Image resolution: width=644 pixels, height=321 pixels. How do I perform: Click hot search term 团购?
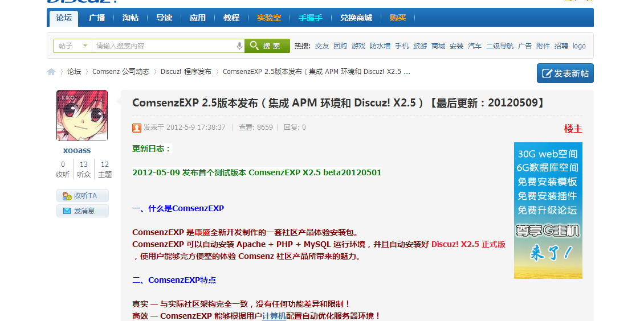340,46
